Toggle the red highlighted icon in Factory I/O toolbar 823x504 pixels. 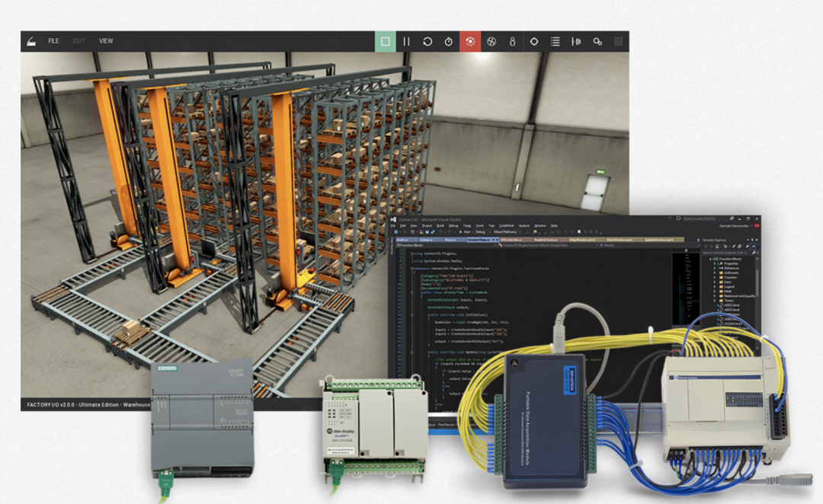(469, 42)
